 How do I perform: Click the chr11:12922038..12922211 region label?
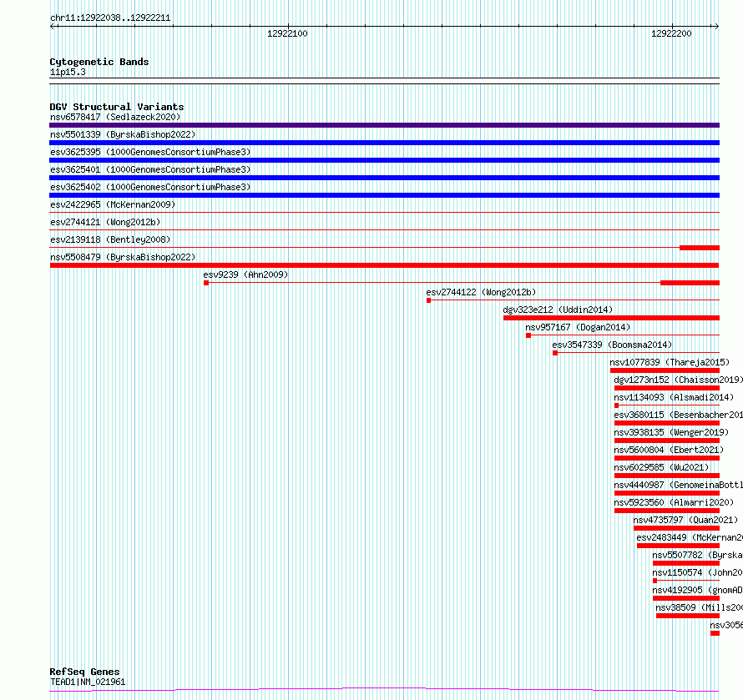click(x=110, y=18)
